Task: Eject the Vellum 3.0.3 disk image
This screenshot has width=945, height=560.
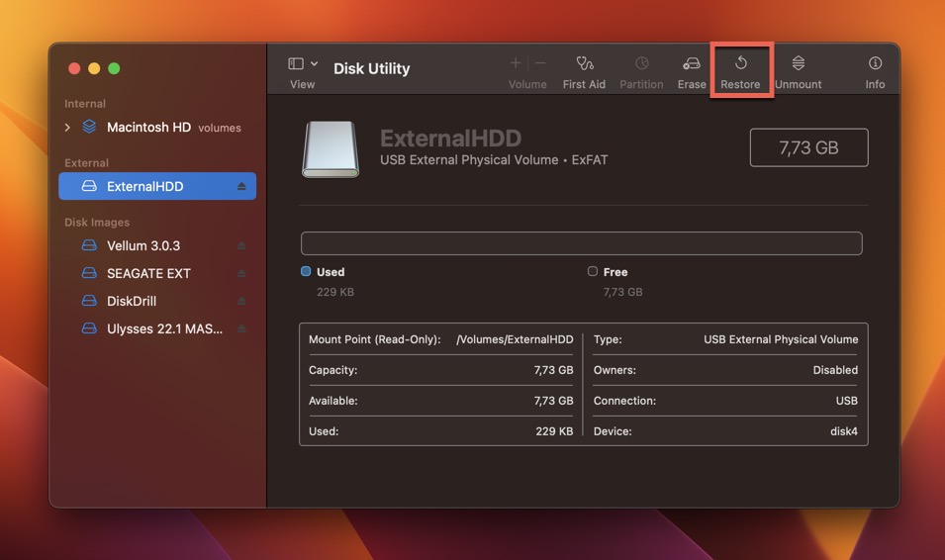Action: (x=241, y=245)
